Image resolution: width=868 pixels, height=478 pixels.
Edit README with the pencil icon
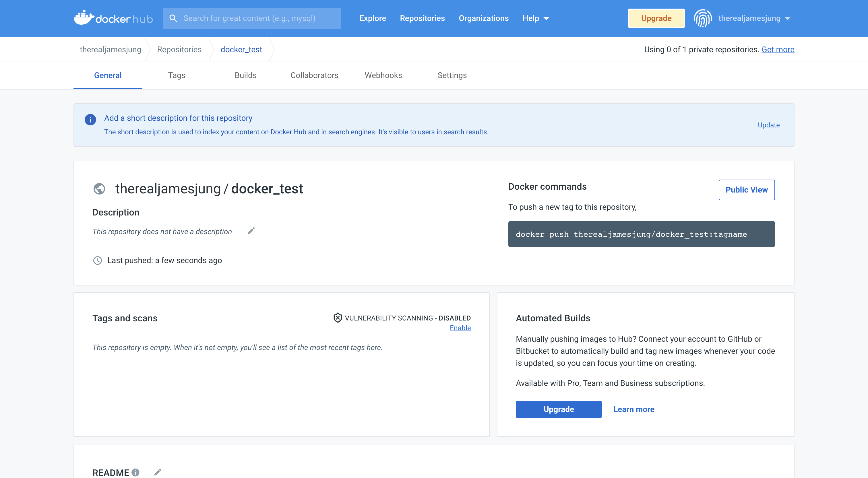pyautogui.click(x=158, y=472)
